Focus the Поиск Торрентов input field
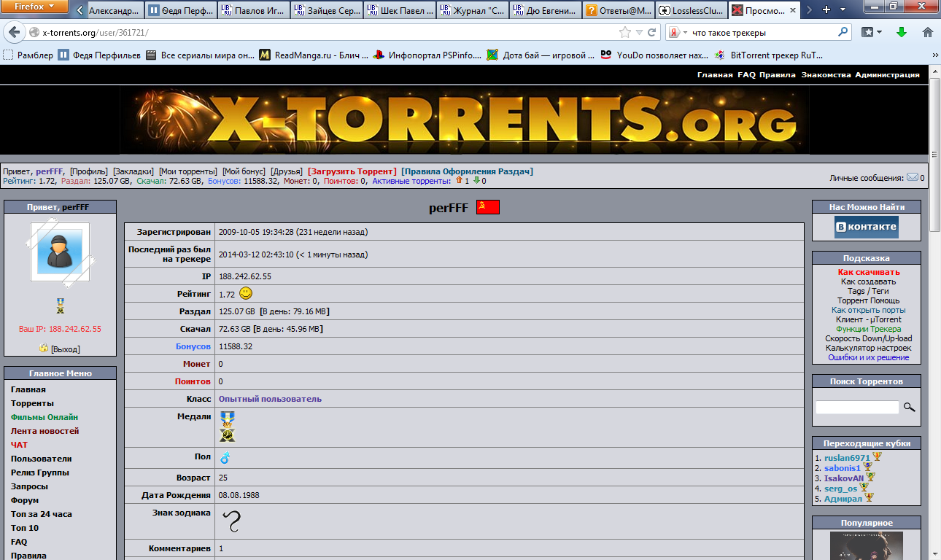The image size is (941, 560). coord(857,407)
